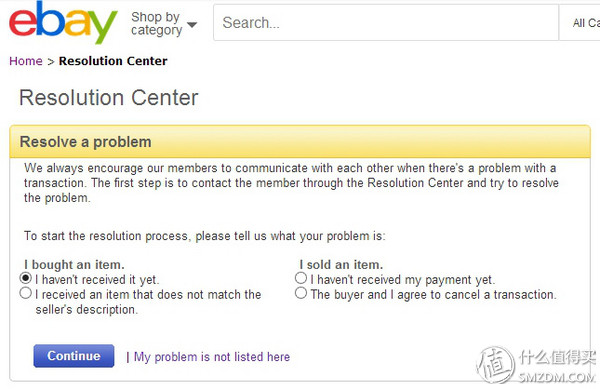This screenshot has width=600, height=389.
Task: Go to Home via the breadcrumb
Action: (26, 61)
